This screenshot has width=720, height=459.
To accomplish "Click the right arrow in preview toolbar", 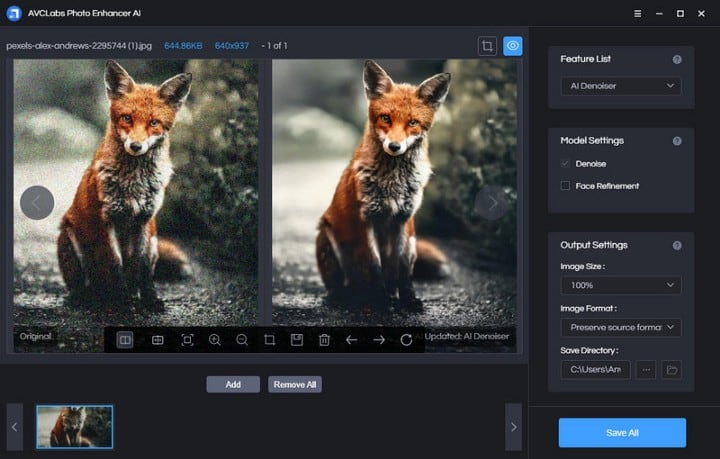I will click(x=379, y=340).
